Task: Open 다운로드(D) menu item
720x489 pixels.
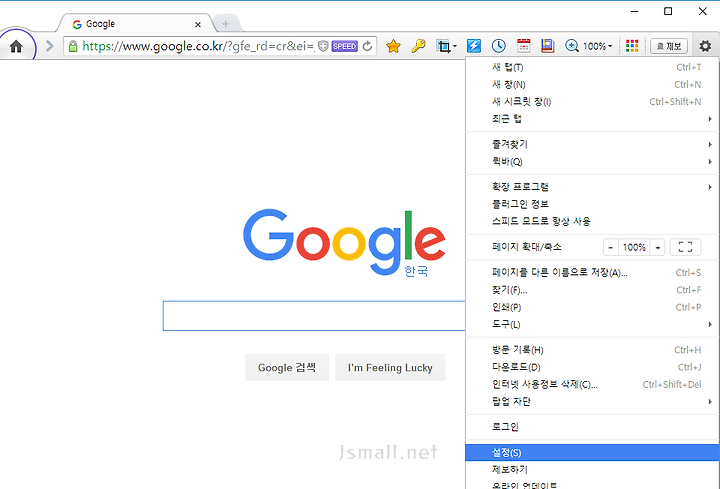Action: pos(592,367)
